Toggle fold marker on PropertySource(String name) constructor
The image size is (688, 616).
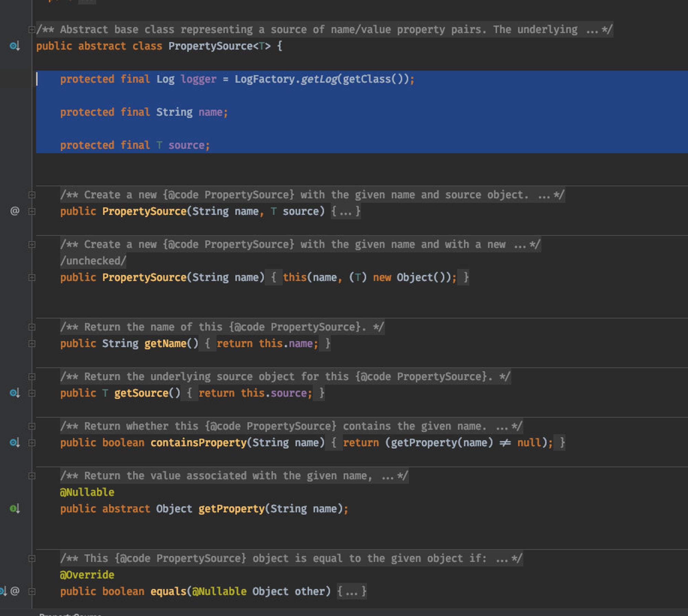tap(32, 277)
